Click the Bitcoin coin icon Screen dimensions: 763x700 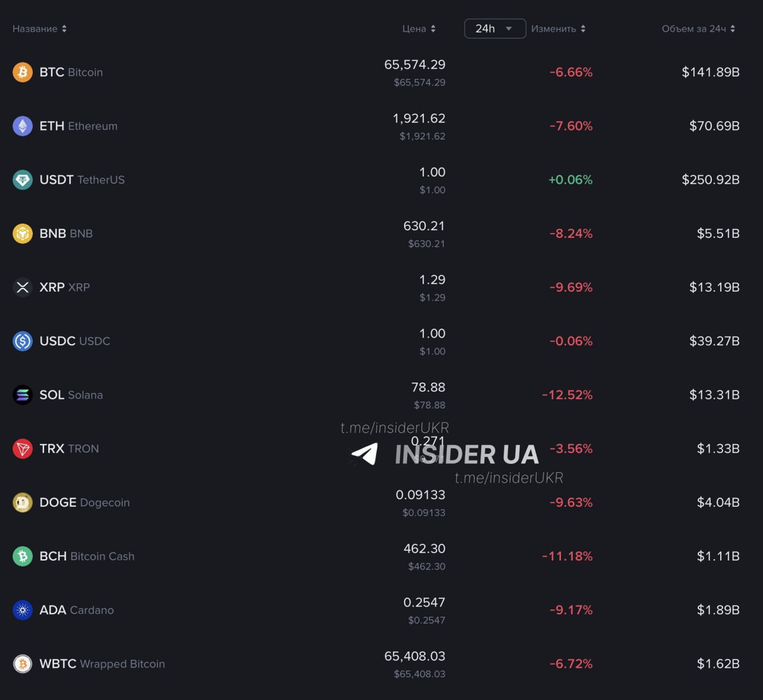click(x=23, y=72)
